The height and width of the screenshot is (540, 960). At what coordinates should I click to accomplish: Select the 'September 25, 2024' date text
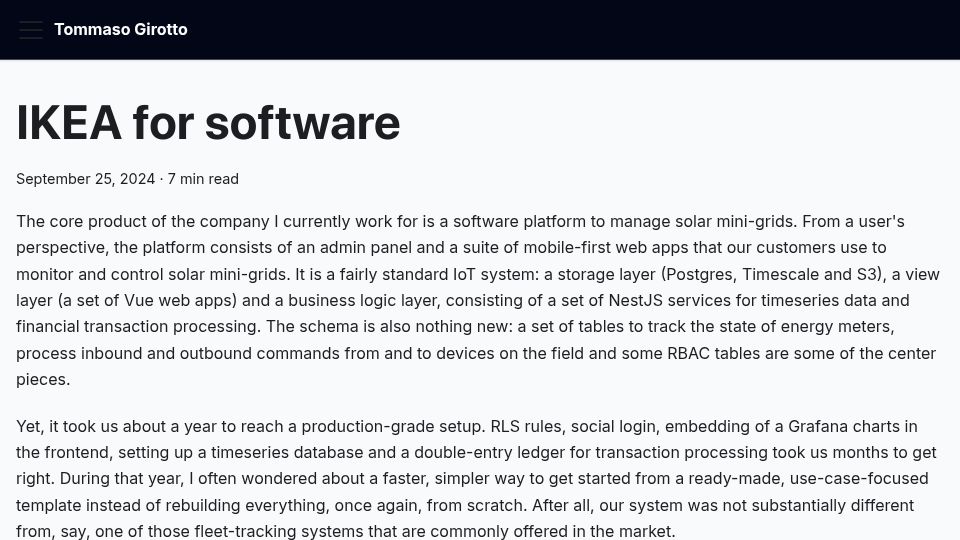click(85, 179)
